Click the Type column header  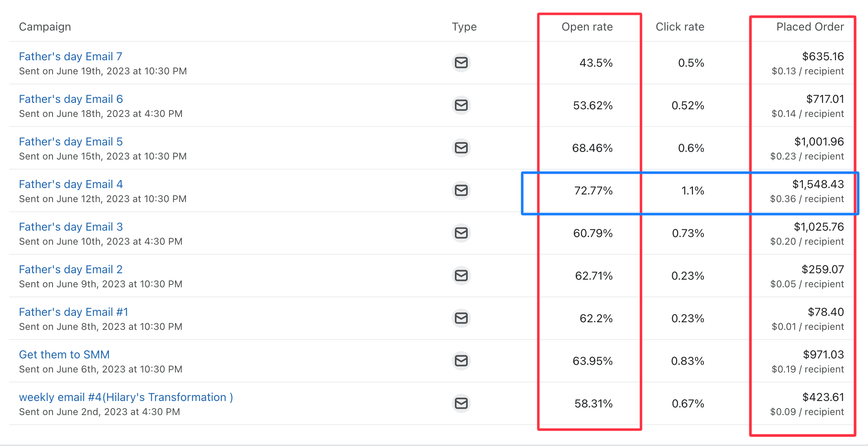[464, 27]
